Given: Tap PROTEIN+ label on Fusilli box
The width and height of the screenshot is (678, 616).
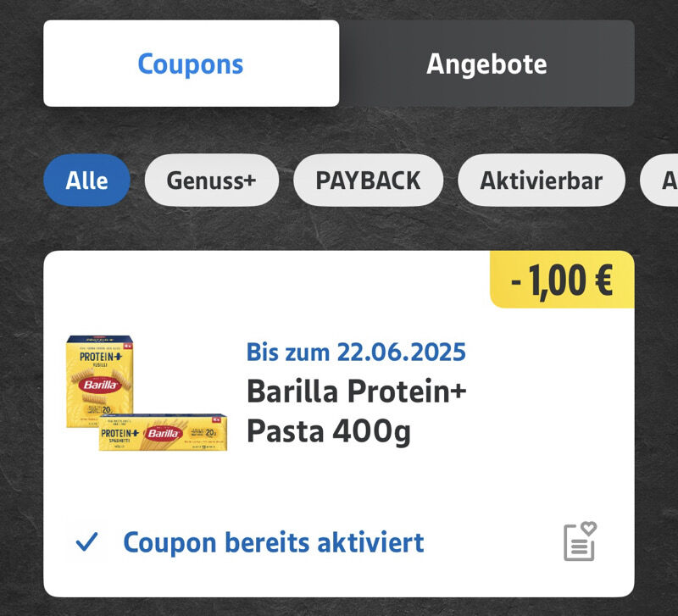Looking at the screenshot, I should coord(101,357).
